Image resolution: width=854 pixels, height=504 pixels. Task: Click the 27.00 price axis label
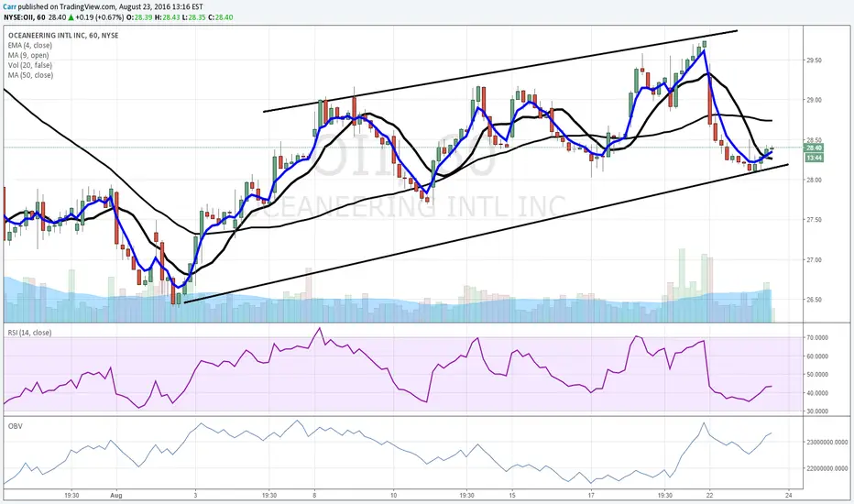814,260
